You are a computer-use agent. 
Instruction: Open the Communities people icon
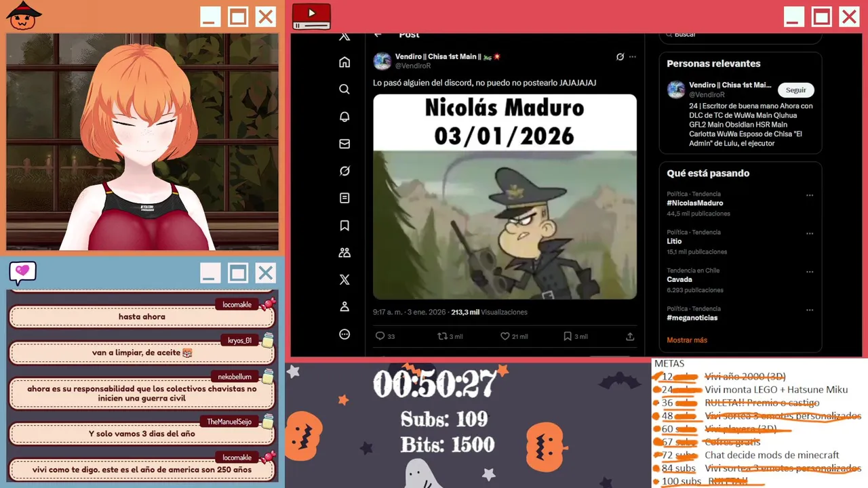(x=344, y=252)
